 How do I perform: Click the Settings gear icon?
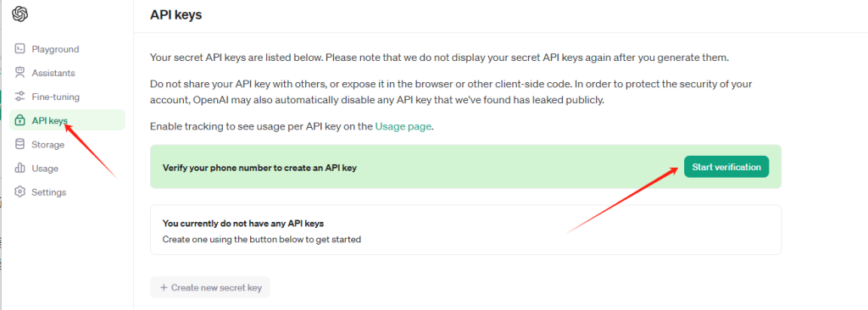[x=20, y=192]
